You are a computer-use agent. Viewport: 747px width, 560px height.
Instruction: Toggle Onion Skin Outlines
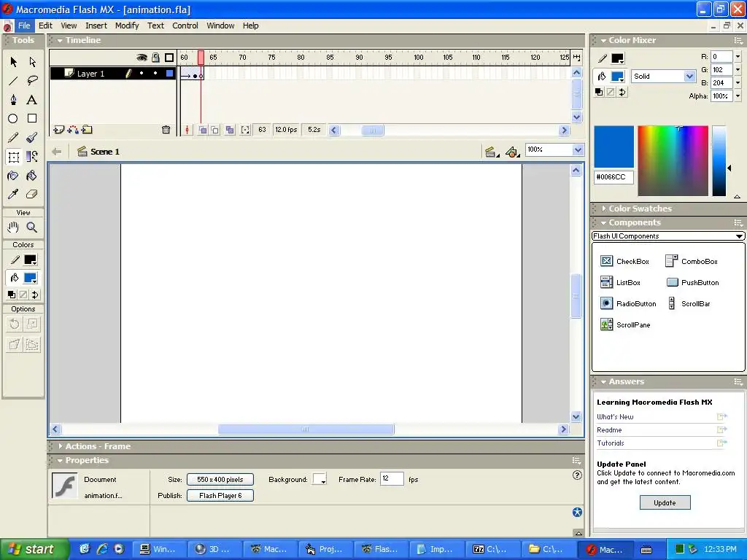[215, 130]
